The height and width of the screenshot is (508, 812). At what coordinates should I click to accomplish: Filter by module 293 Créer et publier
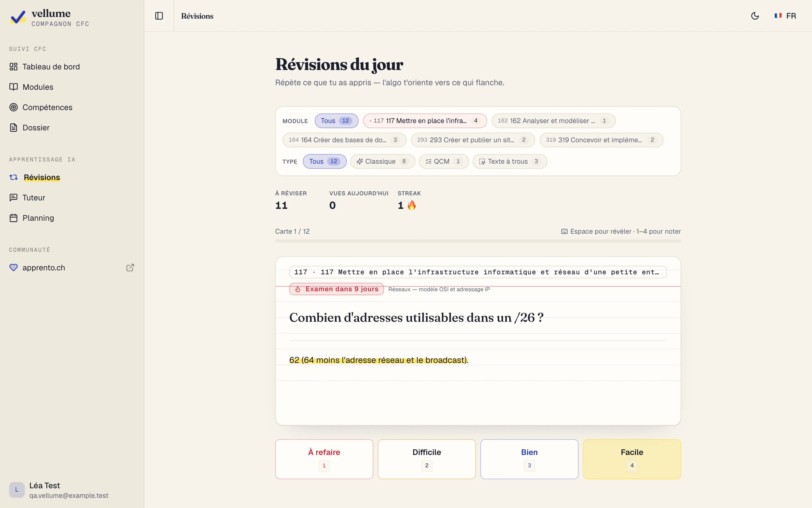tap(473, 140)
